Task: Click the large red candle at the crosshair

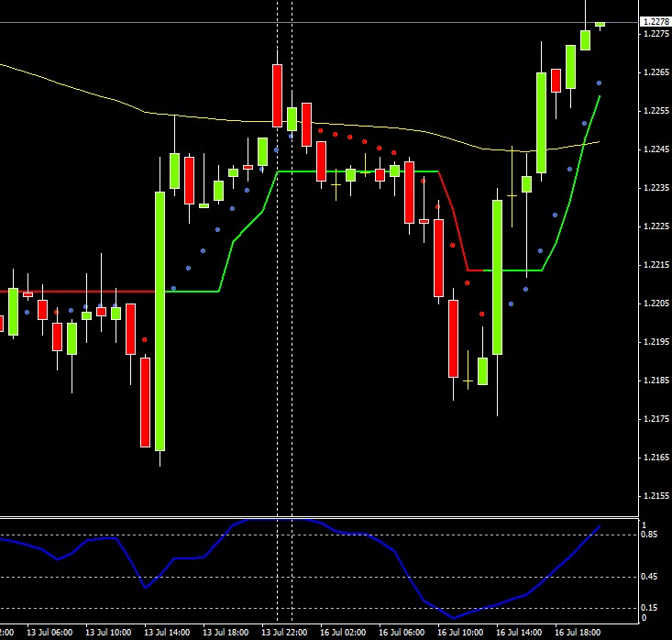Action: (x=277, y=94)
